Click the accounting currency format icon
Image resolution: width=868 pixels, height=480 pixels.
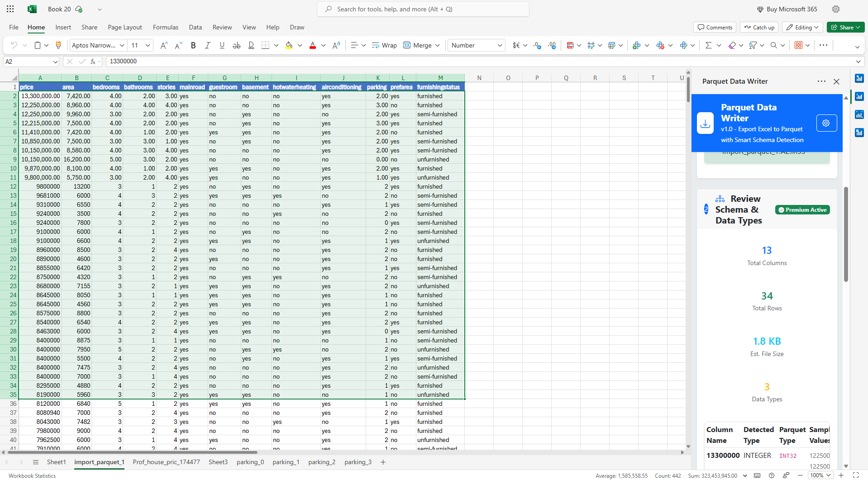tap(516, 45)
